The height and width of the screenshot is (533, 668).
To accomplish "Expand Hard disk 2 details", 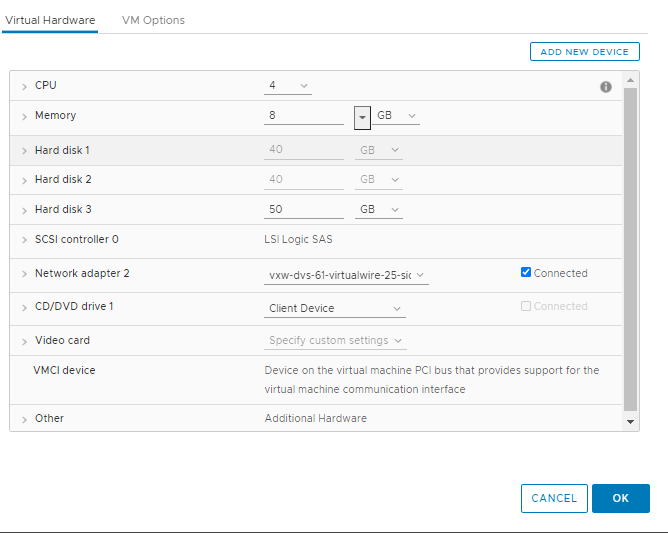I will click(24, 181).
